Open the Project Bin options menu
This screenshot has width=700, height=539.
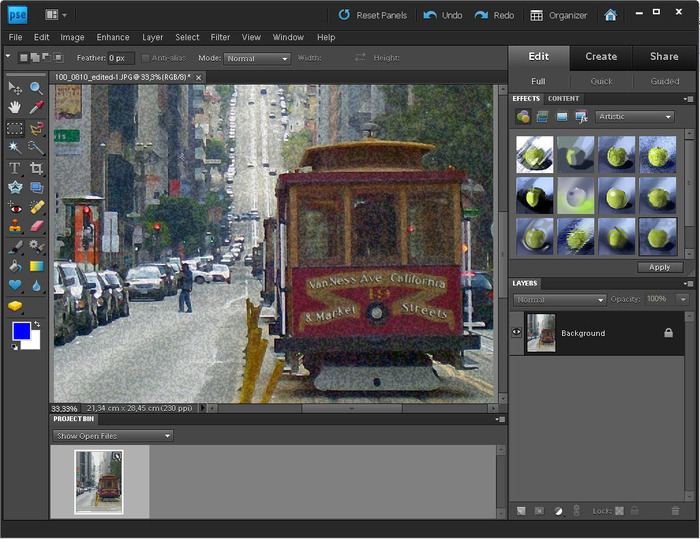[500, 419]
